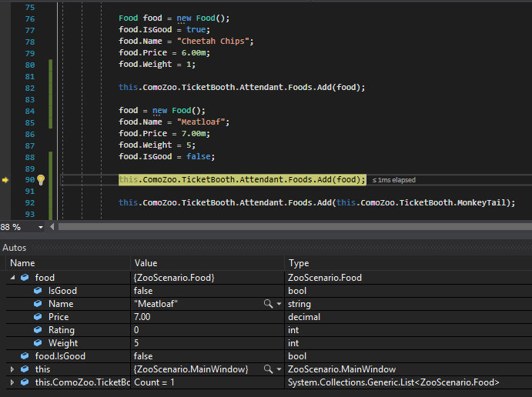Click the property icon next to IsGood

click(38, 291)
